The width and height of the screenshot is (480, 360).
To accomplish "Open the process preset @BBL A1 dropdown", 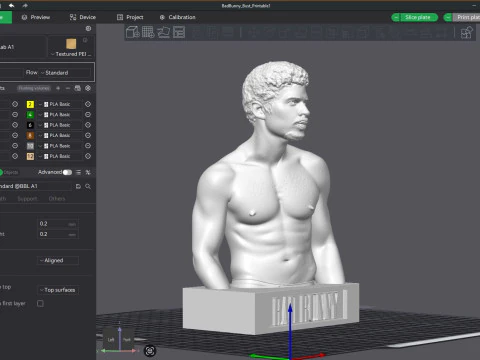I will pyautogui.click(x=35, y=186).
